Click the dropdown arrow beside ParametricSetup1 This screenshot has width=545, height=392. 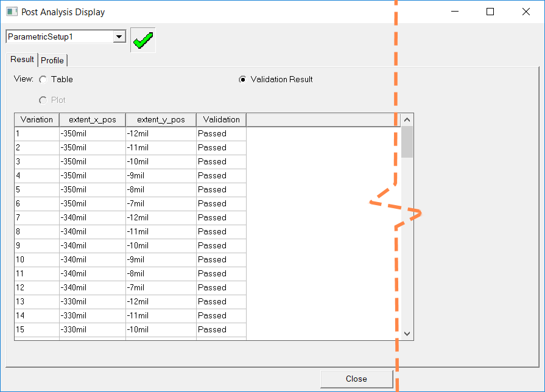119,36
